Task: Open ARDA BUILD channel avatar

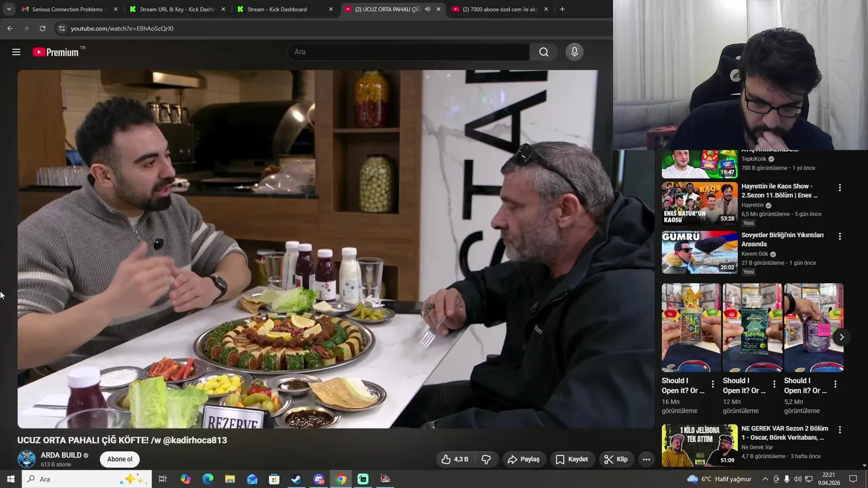Action: (x=26, y=459)
